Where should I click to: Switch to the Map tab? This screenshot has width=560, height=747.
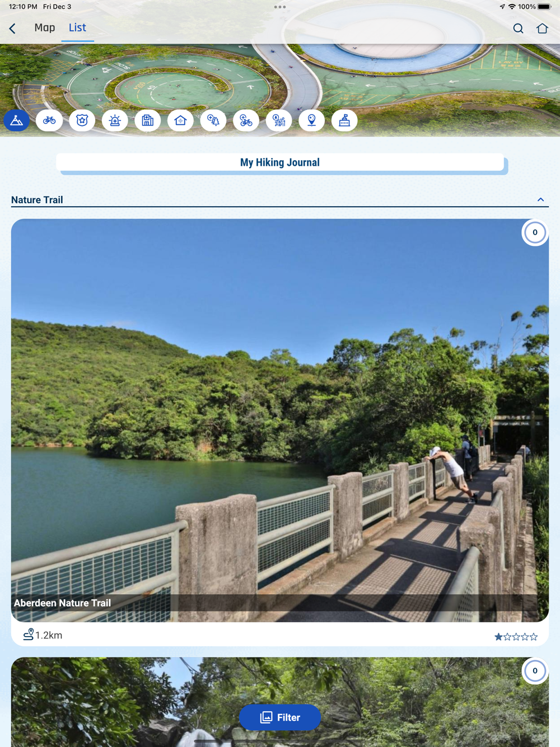[x=45, y=27]
